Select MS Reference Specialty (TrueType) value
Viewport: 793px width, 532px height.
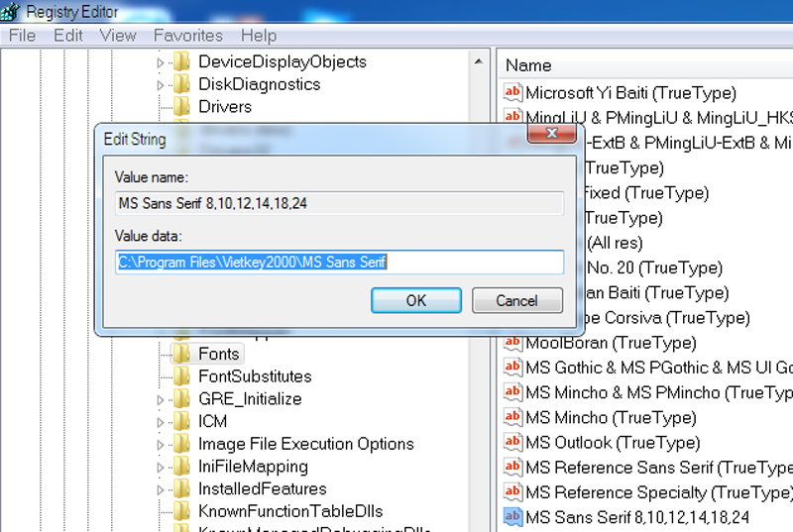pyautogui.click(x=658, y=492)
